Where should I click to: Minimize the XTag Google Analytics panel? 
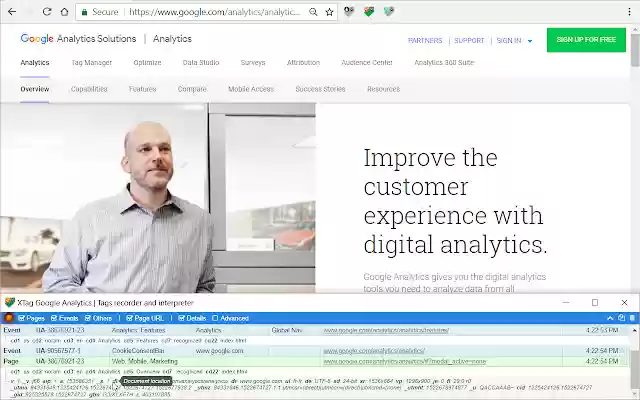tap(566, 302)
